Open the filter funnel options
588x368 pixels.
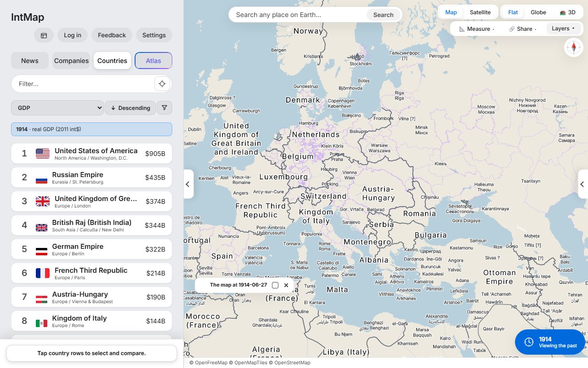point(164,108)
